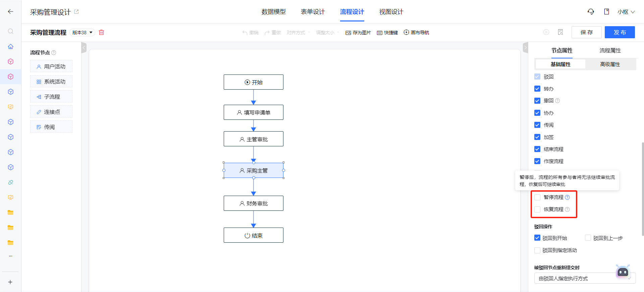Image resolution: width=644 pixels, height=292 pixels.
Task: Select the 主管审批 node on canvas
Action: tap(254, 139)
